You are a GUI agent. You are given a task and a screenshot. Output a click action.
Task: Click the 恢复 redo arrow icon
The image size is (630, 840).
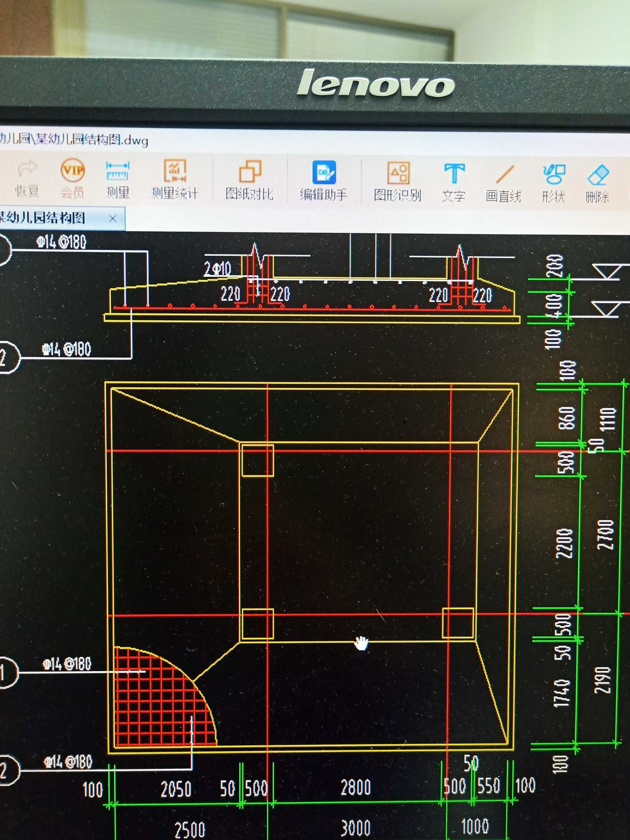point(27,179)
